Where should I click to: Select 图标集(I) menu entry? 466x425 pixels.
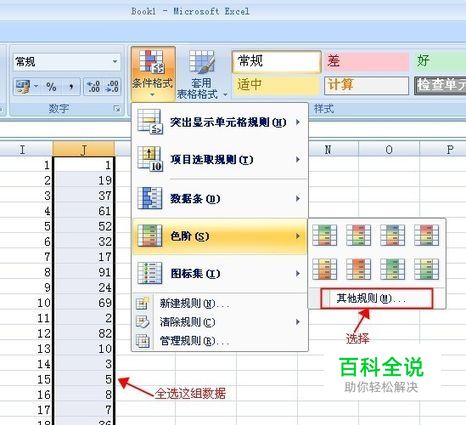coord(220,274)
